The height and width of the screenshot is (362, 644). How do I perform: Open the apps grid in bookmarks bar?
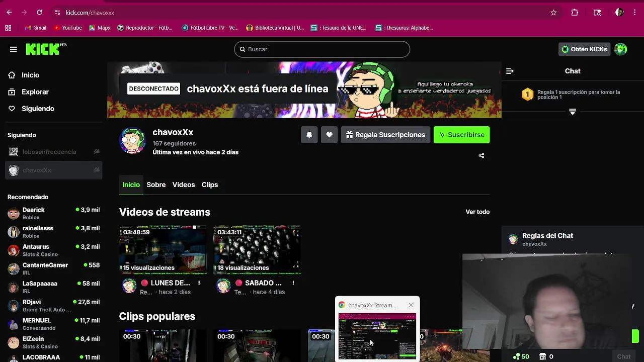8,28
